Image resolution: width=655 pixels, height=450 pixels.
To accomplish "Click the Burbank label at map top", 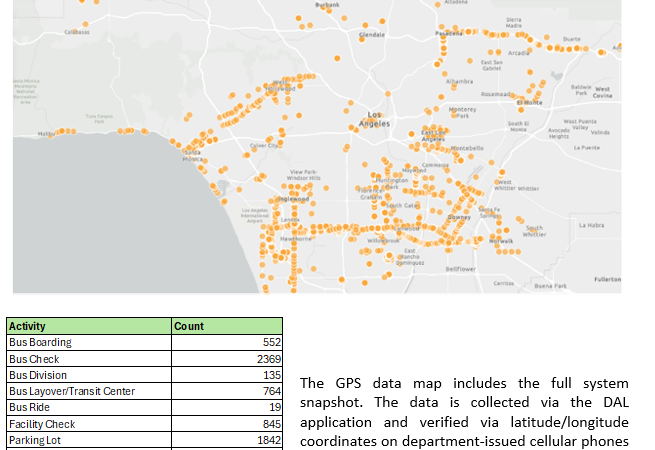I will (327, 5).
